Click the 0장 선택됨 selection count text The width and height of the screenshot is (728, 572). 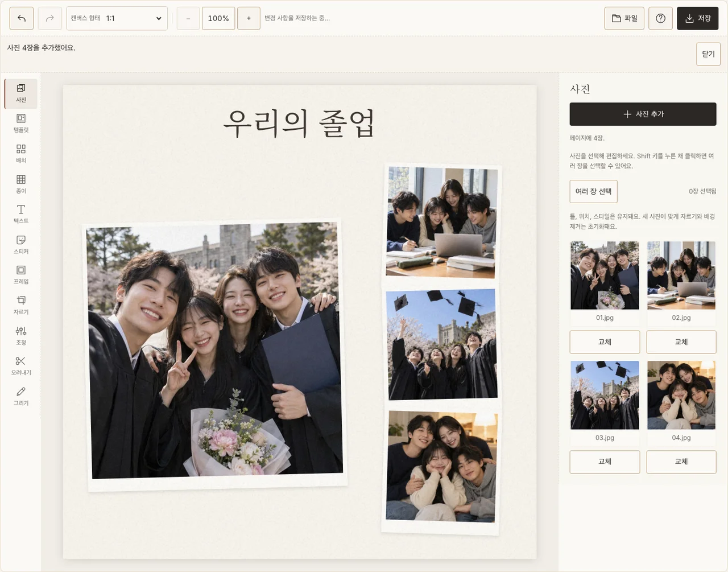702,191
